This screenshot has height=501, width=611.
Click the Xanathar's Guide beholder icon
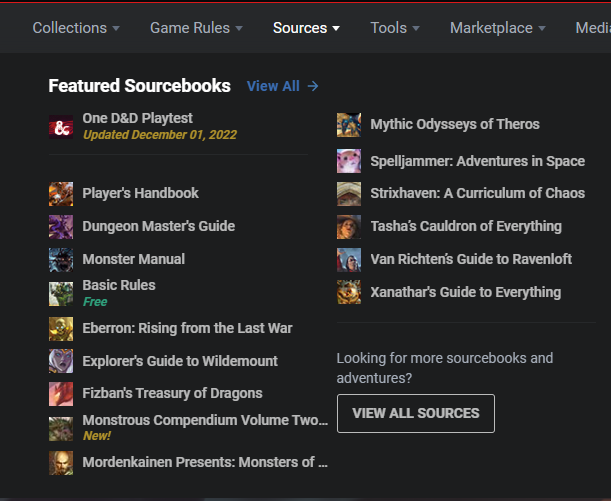349,292
